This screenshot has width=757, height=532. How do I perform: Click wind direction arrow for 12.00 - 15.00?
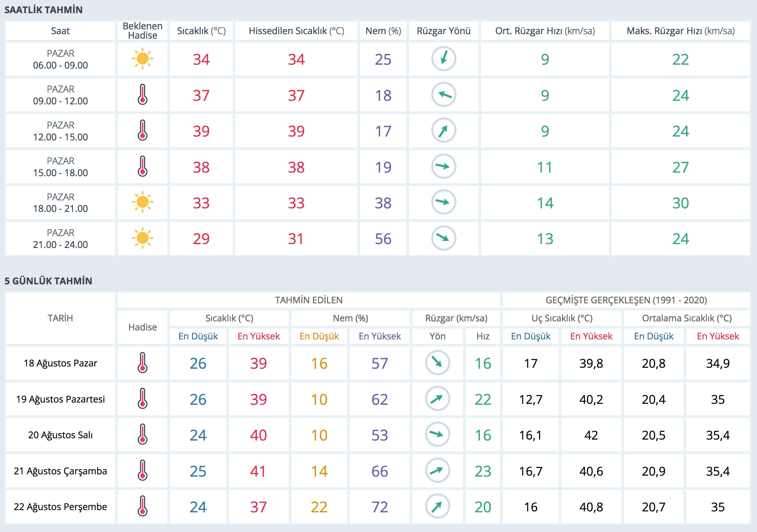[x=444, y=131]
